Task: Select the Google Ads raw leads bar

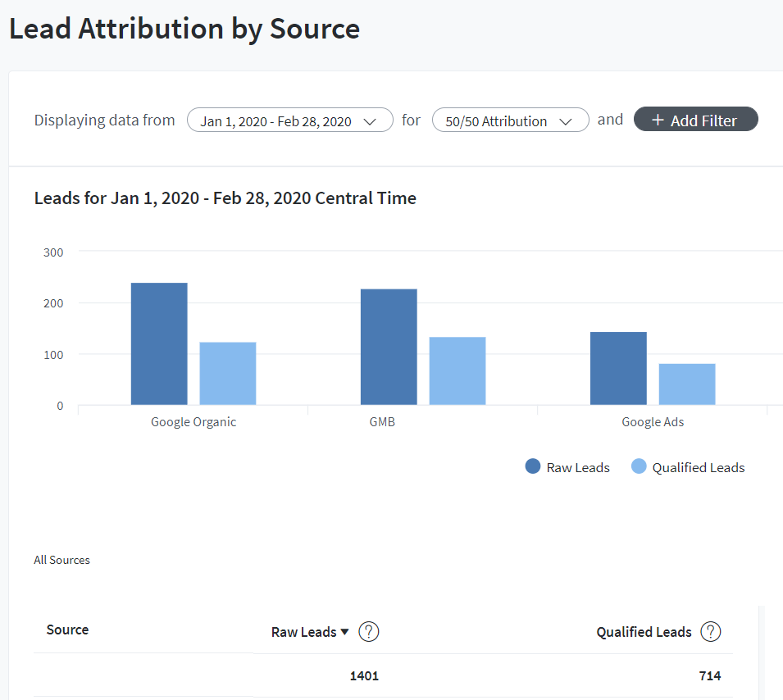Action: click(x=618, y=368)
